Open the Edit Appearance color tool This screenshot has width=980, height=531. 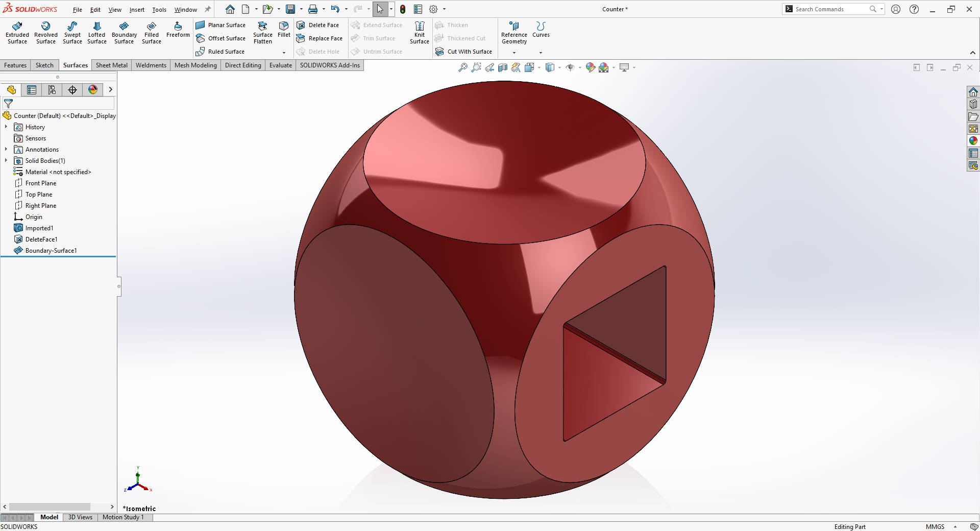click(x=591, y=67)
